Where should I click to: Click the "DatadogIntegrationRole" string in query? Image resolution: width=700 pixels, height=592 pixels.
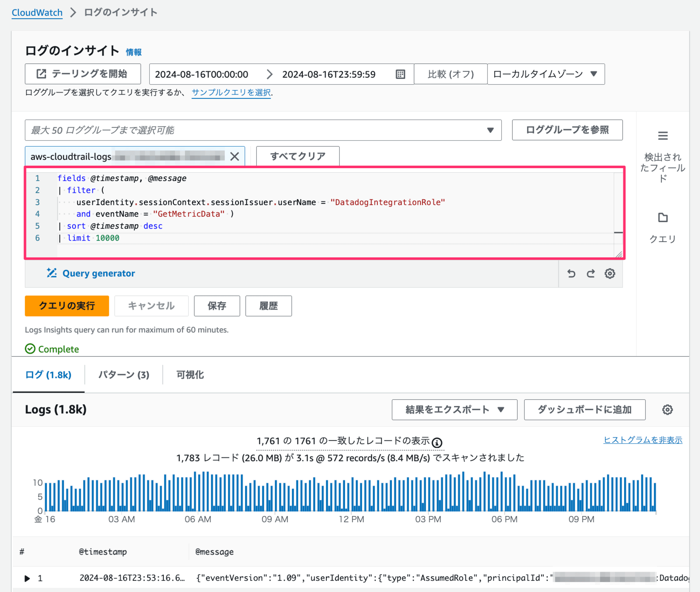[x=387, y=202]
